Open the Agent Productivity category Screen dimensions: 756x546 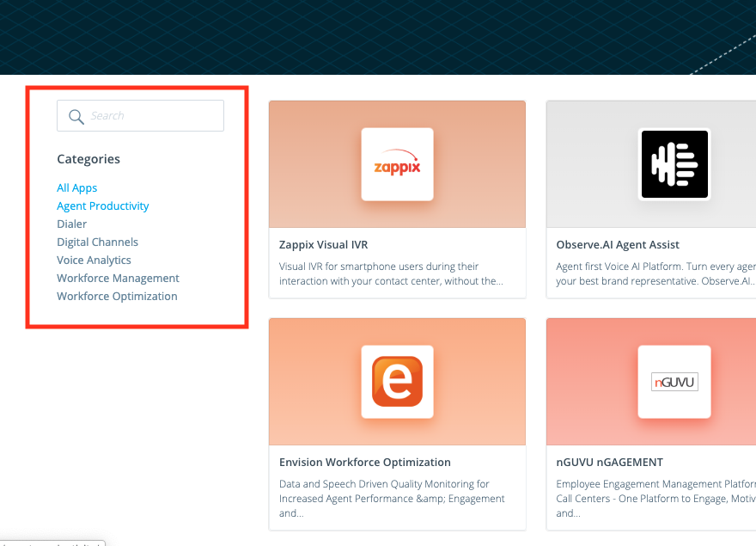tap(102, 206)
